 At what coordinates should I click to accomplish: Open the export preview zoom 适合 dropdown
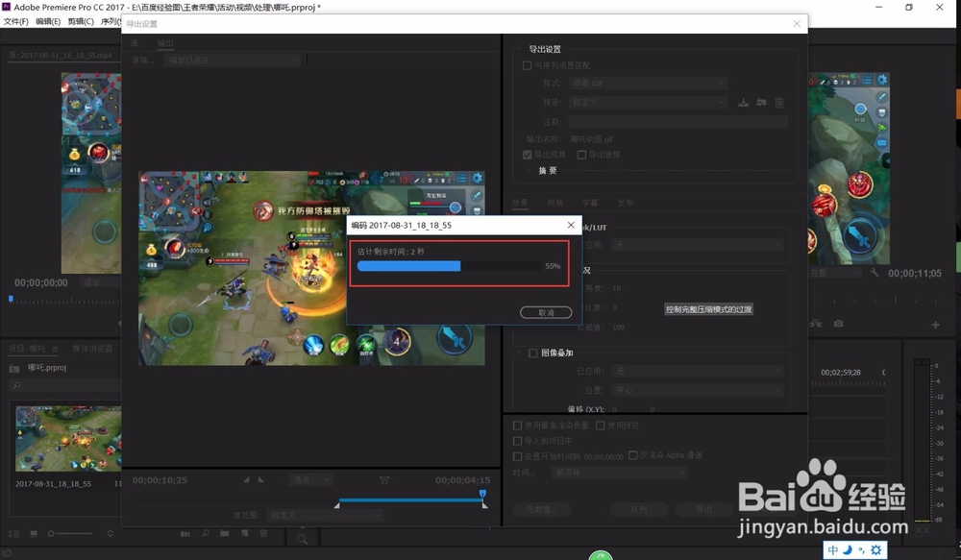pyautogui.click(x=310, y=479)
